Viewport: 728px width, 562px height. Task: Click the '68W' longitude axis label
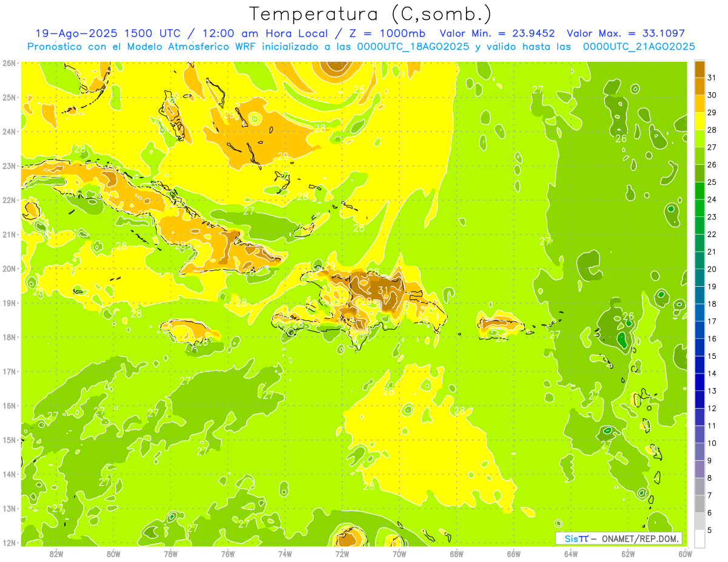(x=457, y=554)
